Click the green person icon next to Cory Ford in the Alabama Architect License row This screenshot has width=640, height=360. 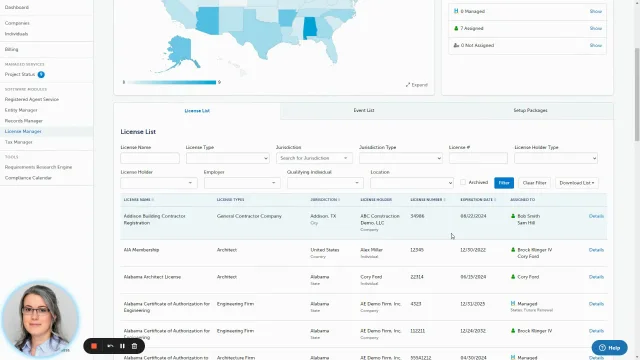[x=513, y=277]
